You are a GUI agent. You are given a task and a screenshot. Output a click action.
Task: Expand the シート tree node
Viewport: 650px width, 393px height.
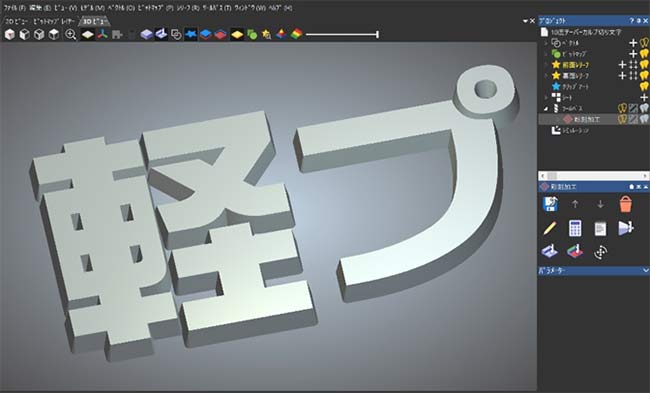(x=546, y=97)
